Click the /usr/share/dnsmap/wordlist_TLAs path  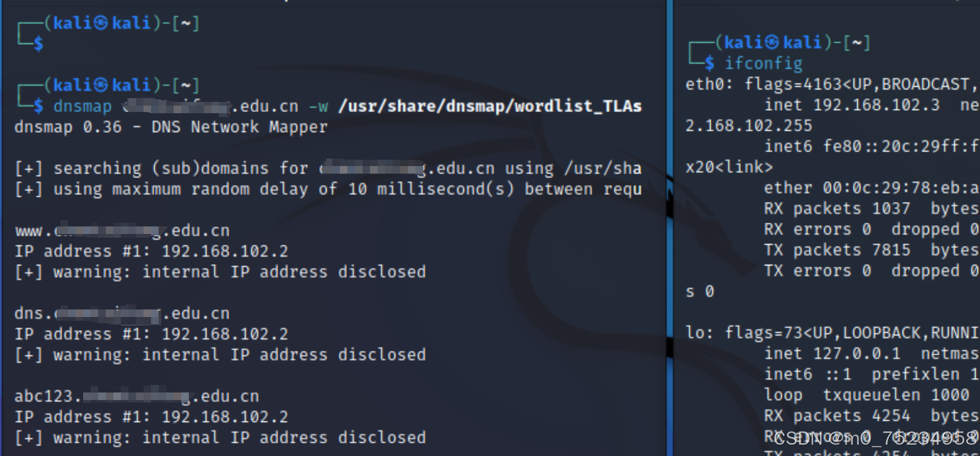[x=492, y=106]
